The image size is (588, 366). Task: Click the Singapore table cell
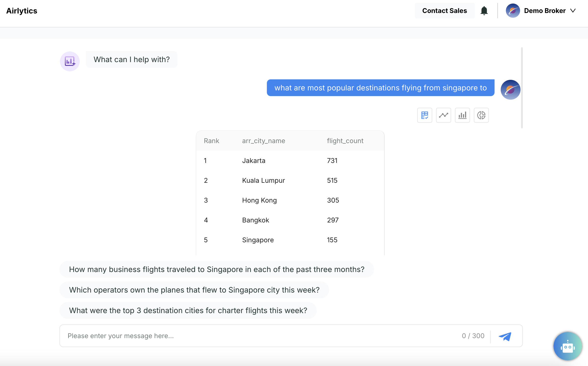[x=258, y=240]
